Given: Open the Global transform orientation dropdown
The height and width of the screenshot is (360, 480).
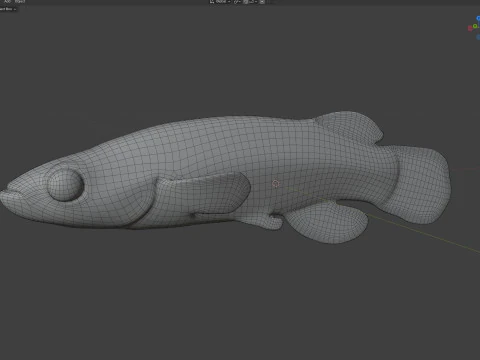Looking at the screenshot, I should click(x=220, y=1).
